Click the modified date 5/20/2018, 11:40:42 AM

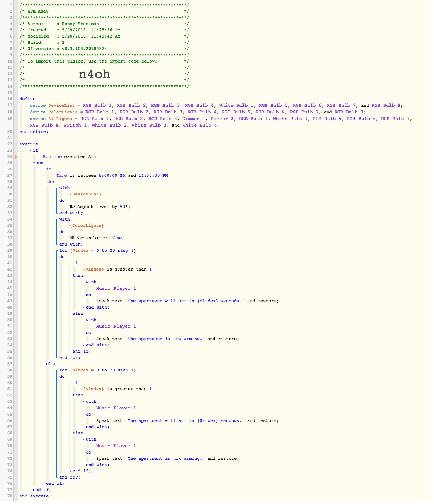click(x=91, y=36)
